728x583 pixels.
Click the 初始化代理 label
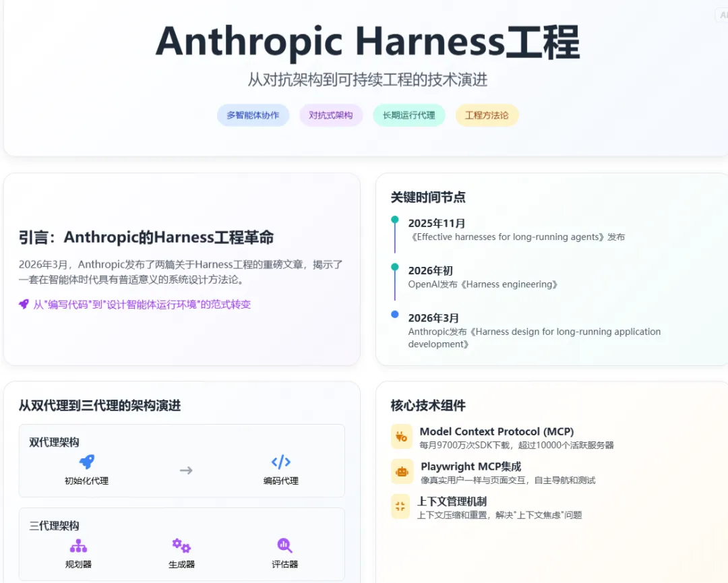pyautogui.click(x=87, y=481)
